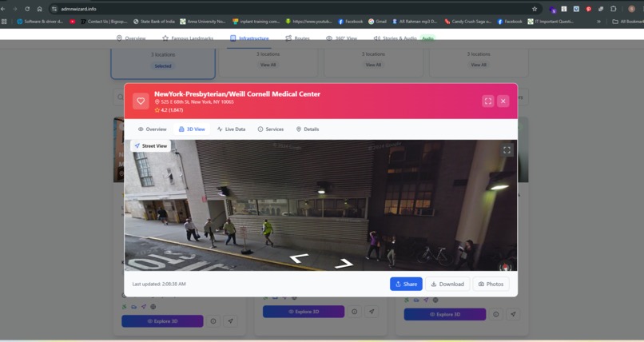The image size is (644, 342).
Task: Open the browser home page
Action: 39,9
